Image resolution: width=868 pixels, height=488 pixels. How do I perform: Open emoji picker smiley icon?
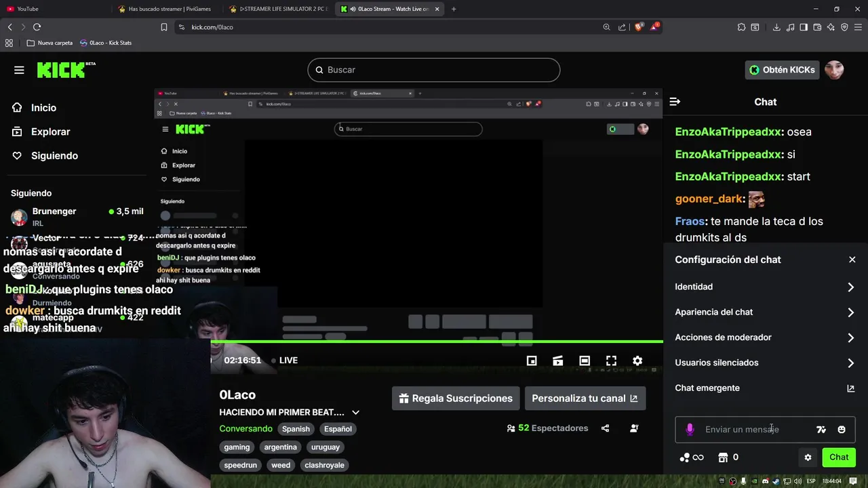[x=842, y=429]
